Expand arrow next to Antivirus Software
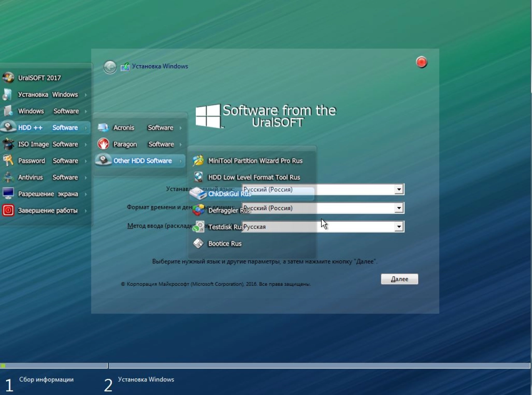The image size is (532, 395). [x=86, y=178]
